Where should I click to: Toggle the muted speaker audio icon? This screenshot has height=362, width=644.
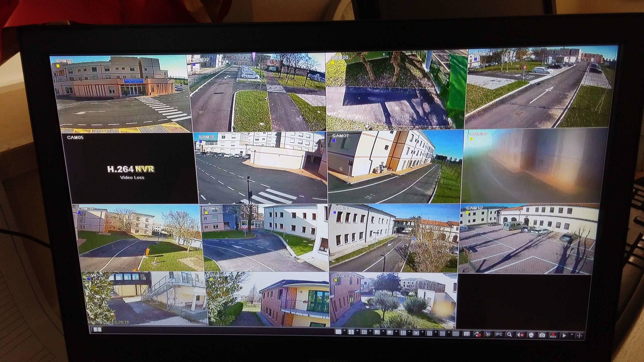(x=520, y=335)
